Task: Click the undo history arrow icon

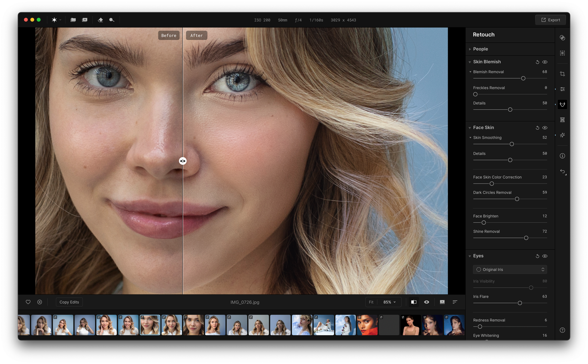Action: (x=562, y=171)
